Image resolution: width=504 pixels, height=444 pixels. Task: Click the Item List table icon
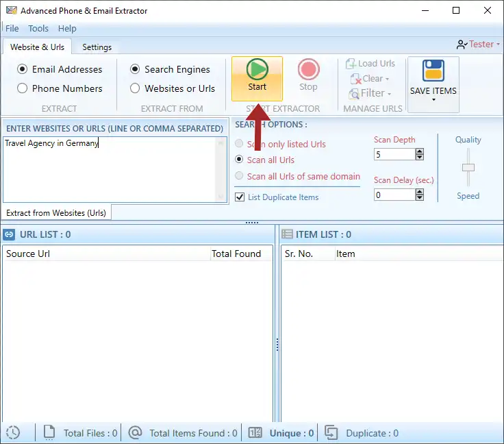287,234
